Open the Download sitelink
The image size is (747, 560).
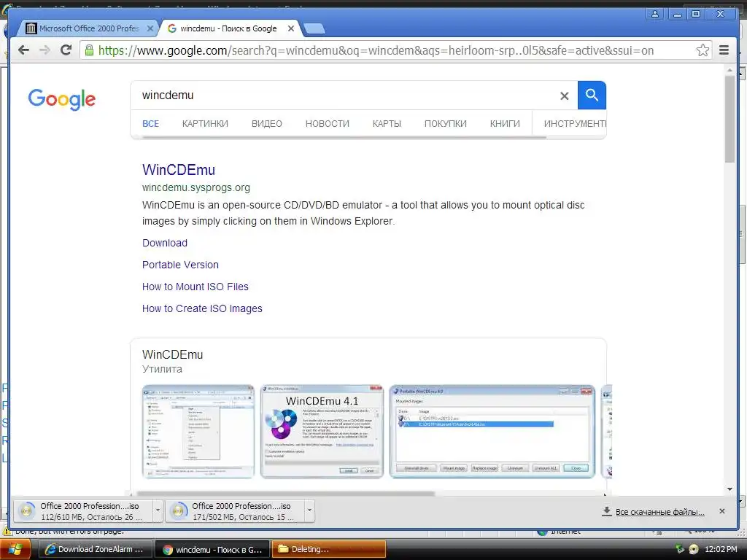pyautogui.click(x=165, y=243)
